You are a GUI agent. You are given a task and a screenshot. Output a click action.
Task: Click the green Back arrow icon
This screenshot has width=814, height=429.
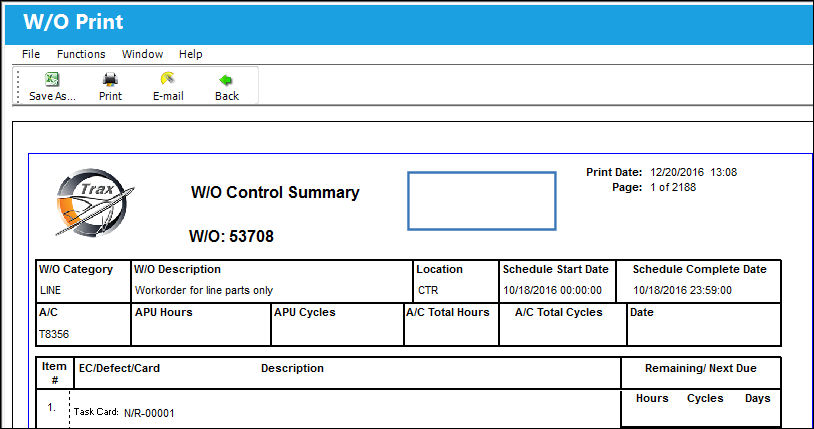(x=226, y=80)
